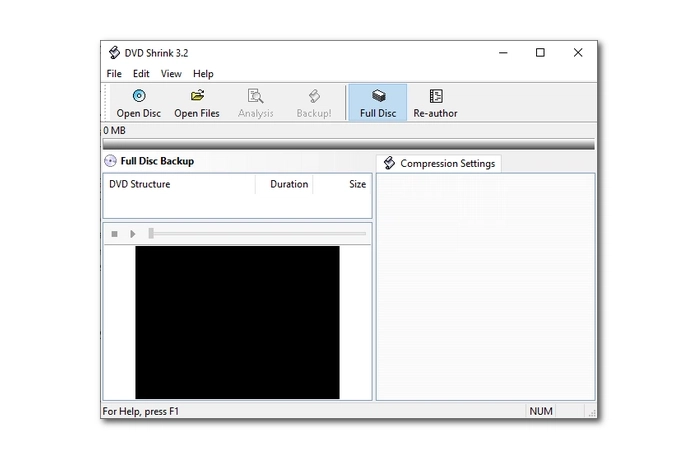The image size is (700, 460).
Task: Start backup with the Backup! icon
Action: click(x=314, y=103)
